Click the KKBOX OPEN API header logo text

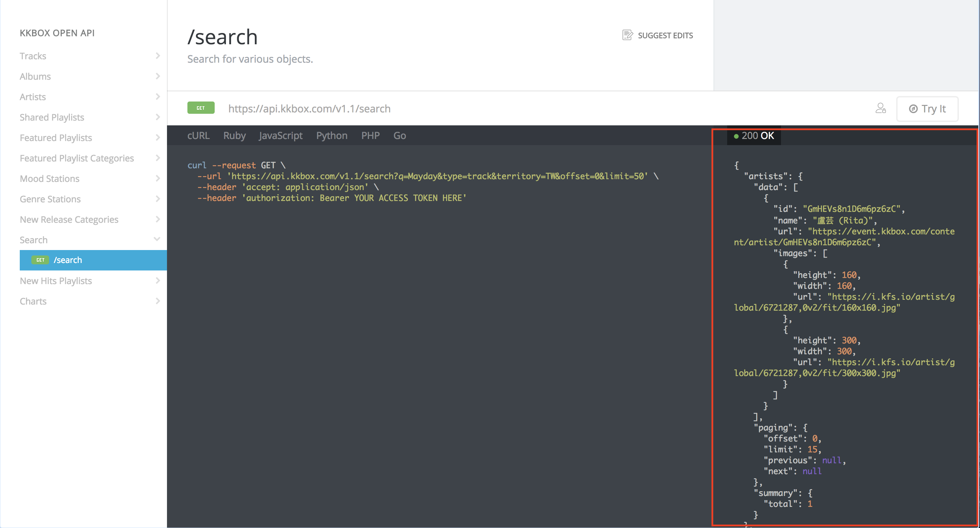point(57,33)
